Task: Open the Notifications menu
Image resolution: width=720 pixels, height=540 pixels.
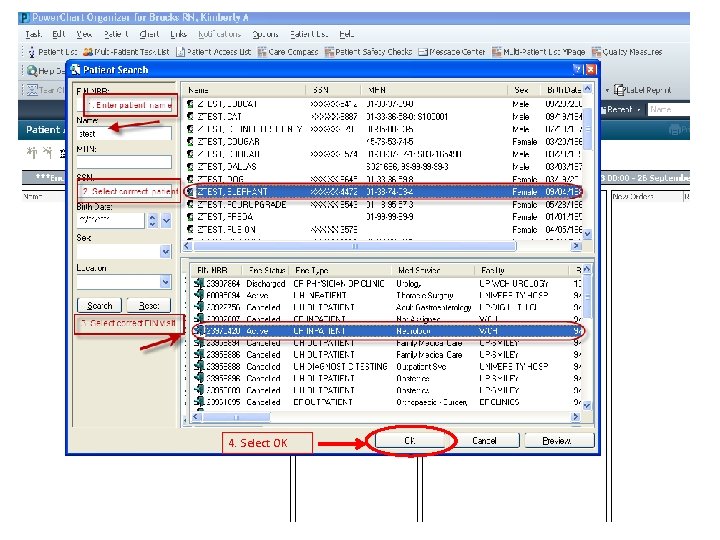Action: (219, 34)
